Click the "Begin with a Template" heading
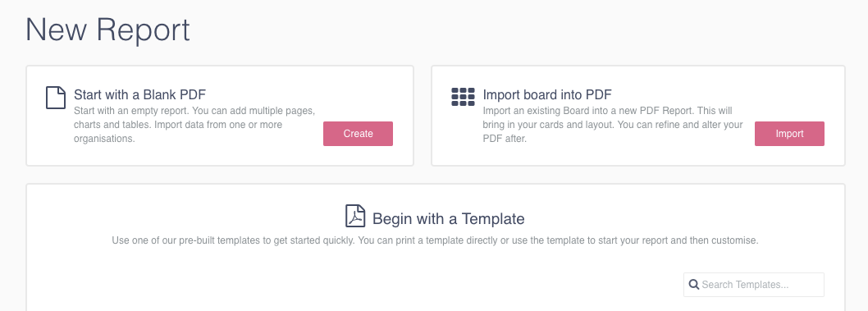868x311 pixels. [x=449, y=218]
